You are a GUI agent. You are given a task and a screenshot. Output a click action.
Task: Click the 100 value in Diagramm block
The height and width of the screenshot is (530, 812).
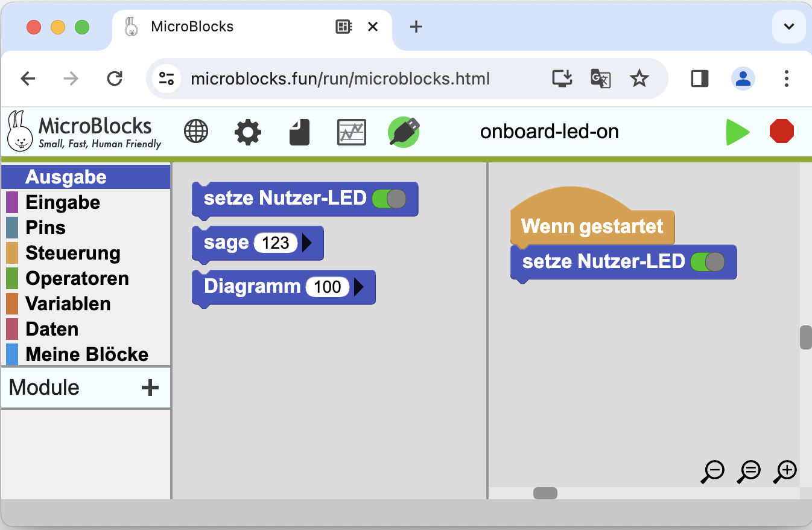(x=328, y=287)
